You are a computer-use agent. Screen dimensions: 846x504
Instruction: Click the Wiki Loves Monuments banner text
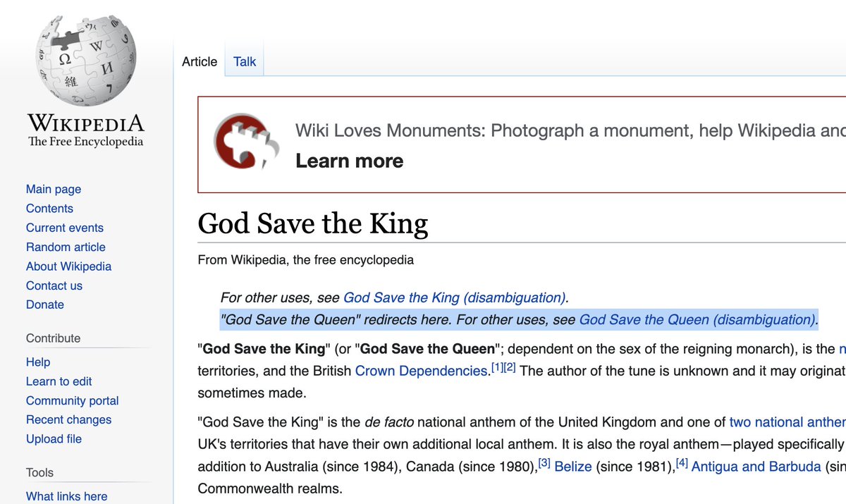pyautogui.click(x=570, y=130)
